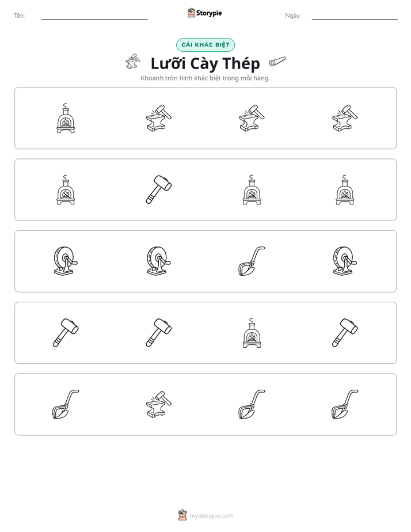
Task: Pick the plow icon in row three
Action: 252,261
